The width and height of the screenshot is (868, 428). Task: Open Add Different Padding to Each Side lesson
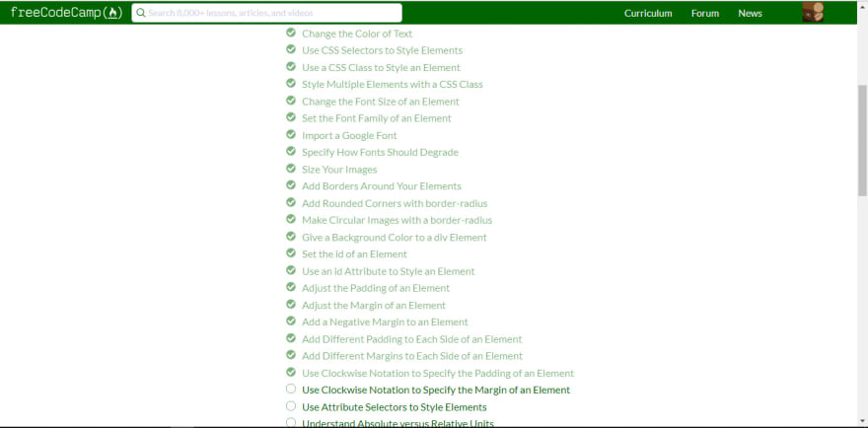click(x=412, y=339)
